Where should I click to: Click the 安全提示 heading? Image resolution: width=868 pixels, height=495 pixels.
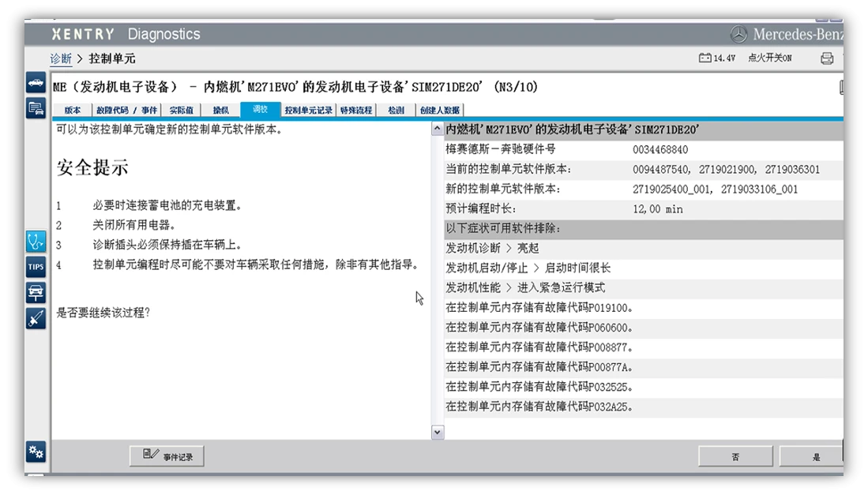[x=92, y=167]
